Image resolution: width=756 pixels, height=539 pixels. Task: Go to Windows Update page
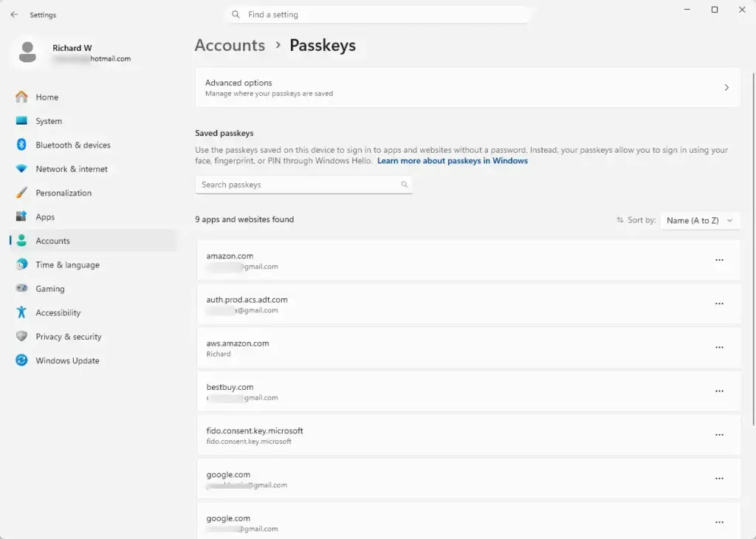pyautogui.click(x=94, y=360)
